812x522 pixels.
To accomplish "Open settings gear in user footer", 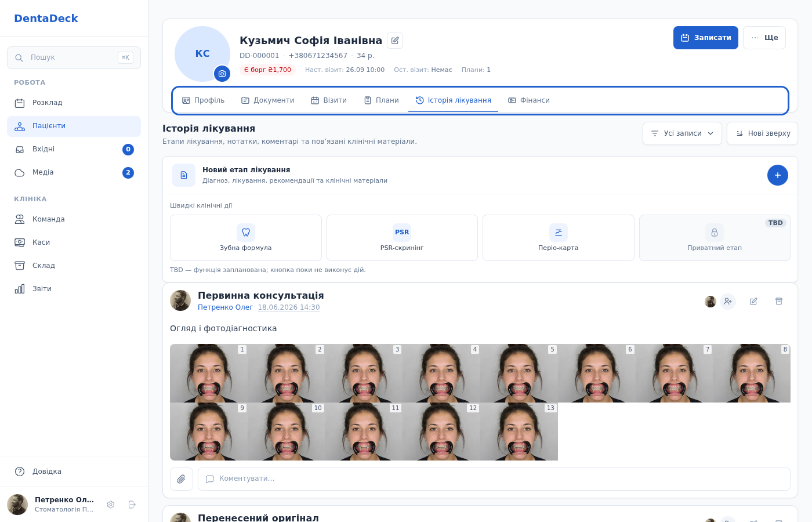I will point(111,505).
